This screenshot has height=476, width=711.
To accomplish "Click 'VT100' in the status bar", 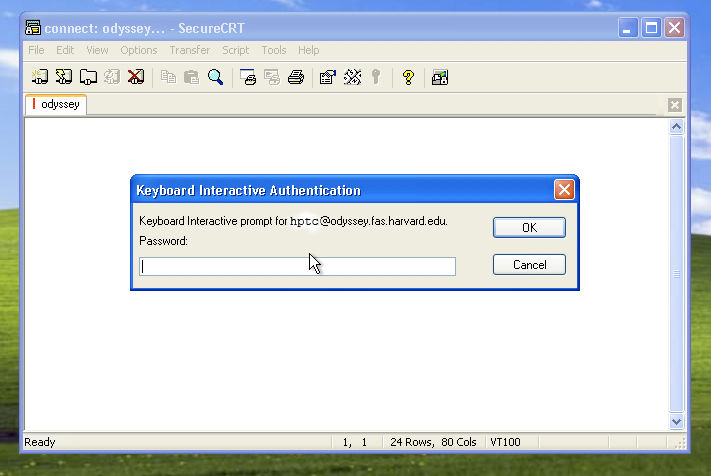I will click(x=505, y=442).
